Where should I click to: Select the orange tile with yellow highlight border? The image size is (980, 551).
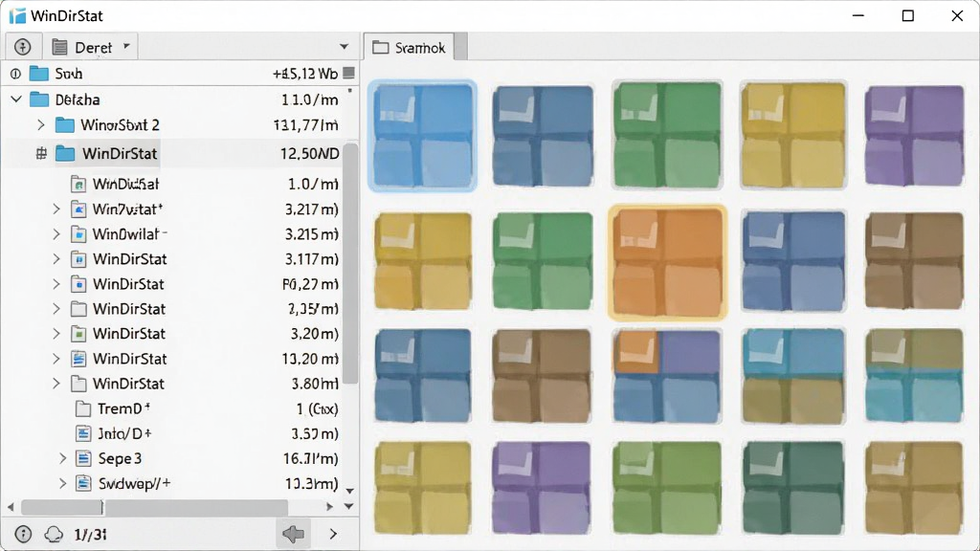click(x=667, y=262)
